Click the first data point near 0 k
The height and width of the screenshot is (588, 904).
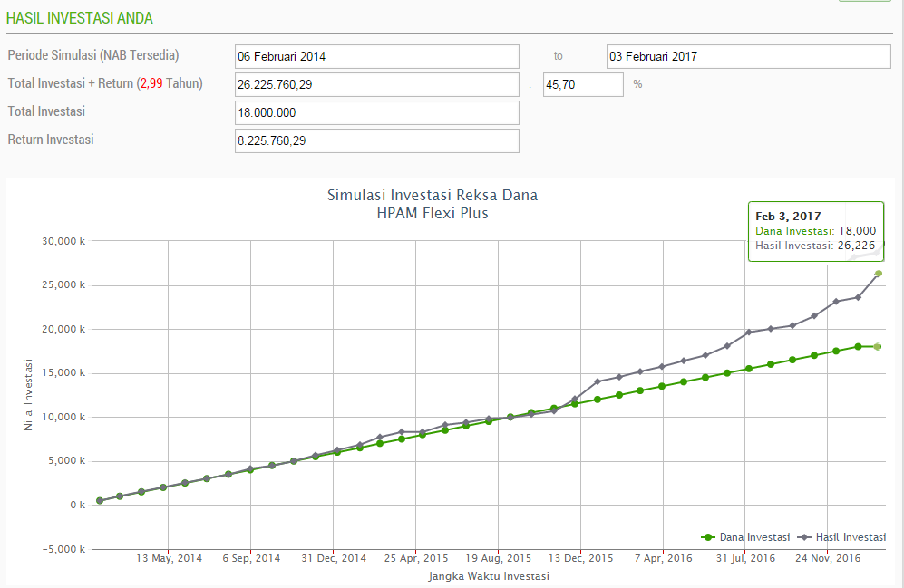click(100, 500)
